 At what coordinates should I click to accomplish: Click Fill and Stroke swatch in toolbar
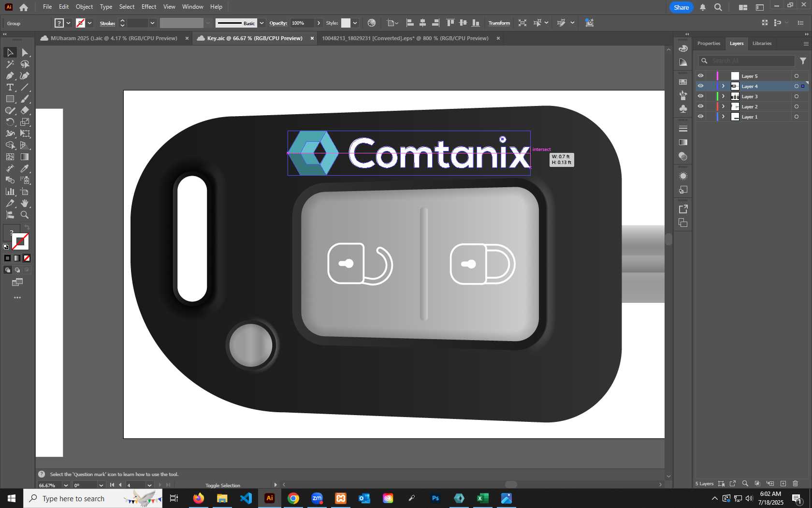(16, 238)
